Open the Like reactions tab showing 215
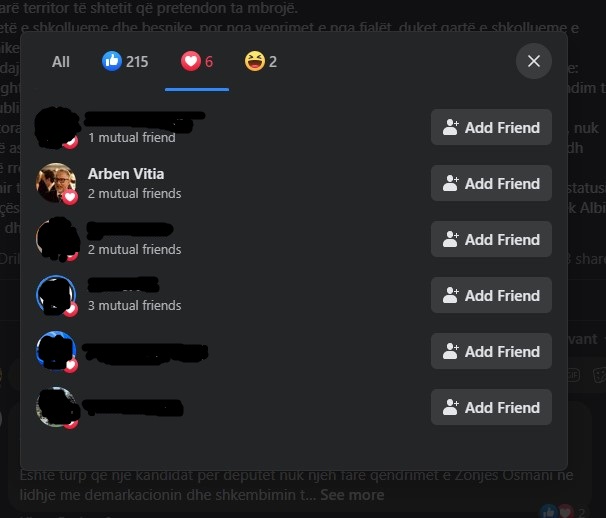The height and width of the screenshot is (518, 606). pyautogui.click(x=125, y=61)
